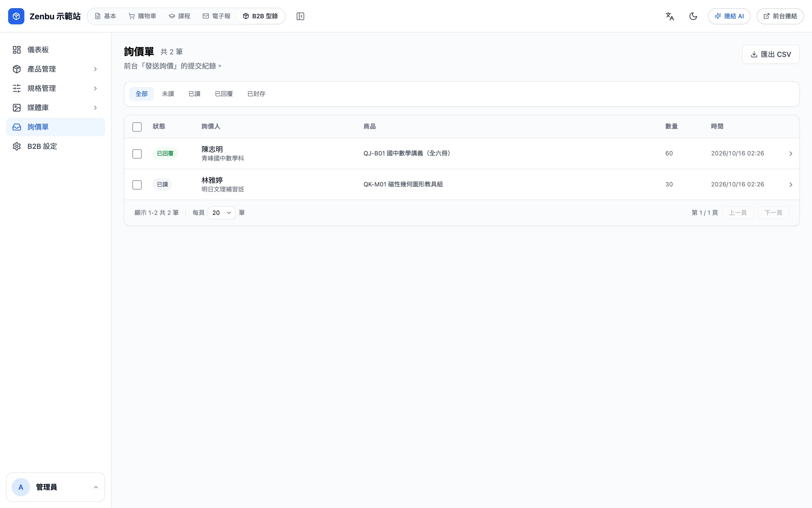Click the 規格管理 sliders icon
Image resolution: width=812 pixels, height=508 pixels.
point(17,88)
